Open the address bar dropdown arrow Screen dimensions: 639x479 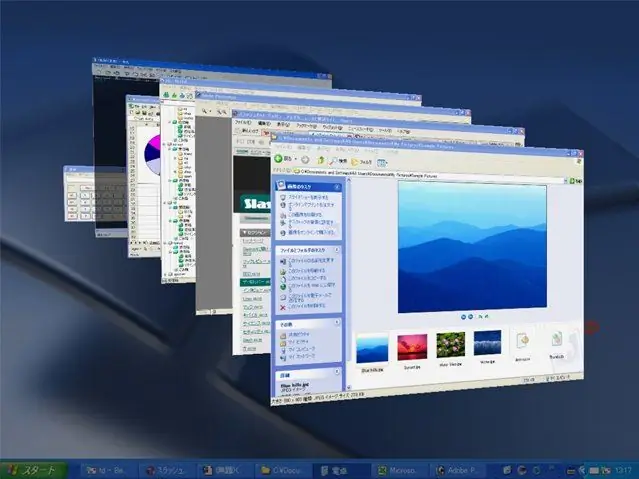coord(566,180)
